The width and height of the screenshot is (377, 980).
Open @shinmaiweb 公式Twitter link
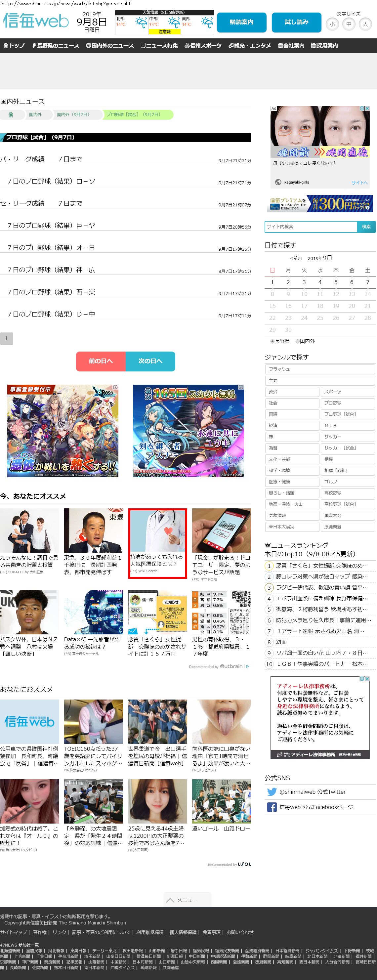click(x=312, y=792)
